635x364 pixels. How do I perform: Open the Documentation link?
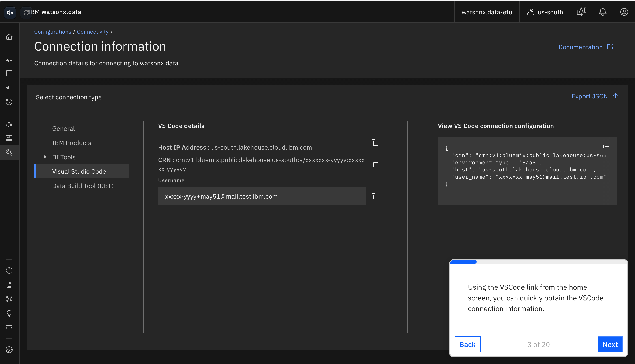(581, 47)
